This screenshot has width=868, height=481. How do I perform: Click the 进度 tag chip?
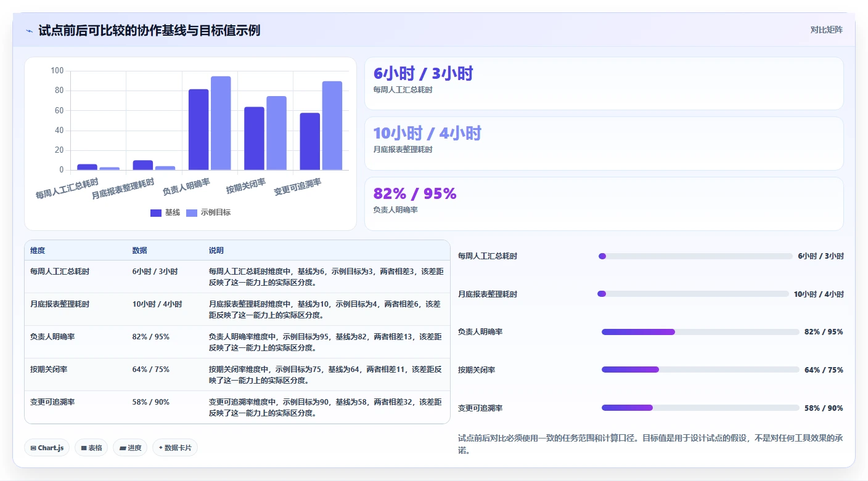(130, 448)
